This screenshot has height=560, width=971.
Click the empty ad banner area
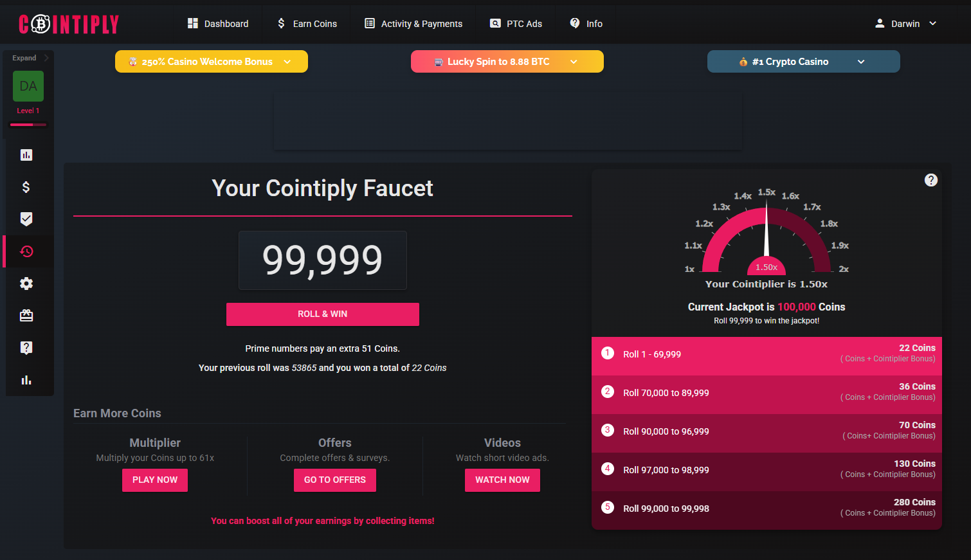tap(508, 122)
